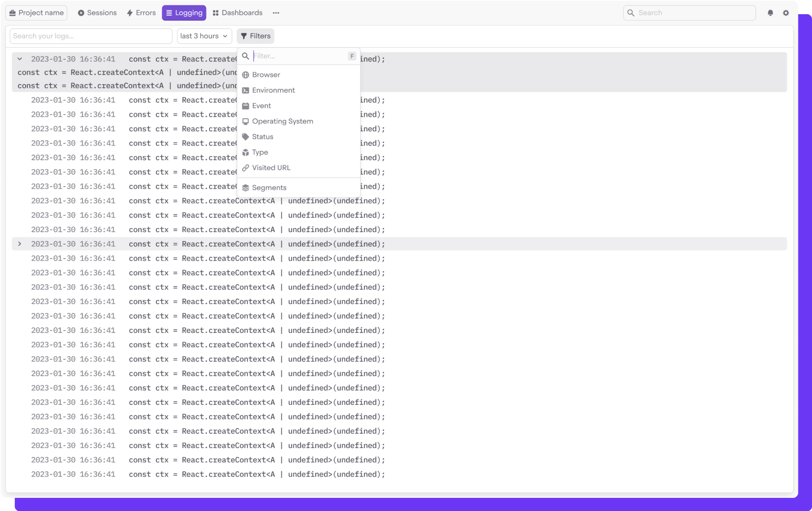The image size is (812, 511).
Task: Focus the Filter... search input
Action: [299, 56]
